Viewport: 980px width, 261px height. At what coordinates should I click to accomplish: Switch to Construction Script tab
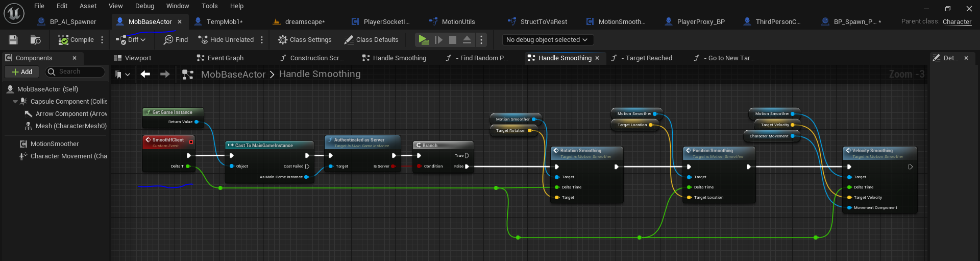tap(312, 58)
